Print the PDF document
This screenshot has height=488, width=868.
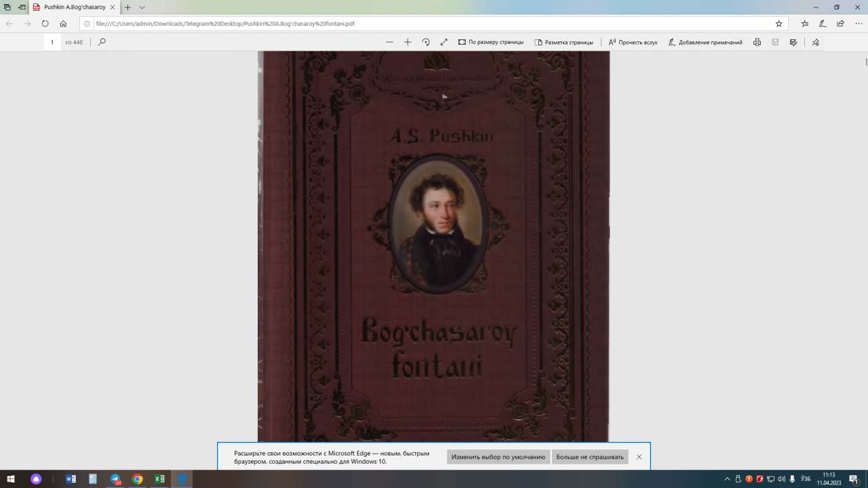pos(757,42)
